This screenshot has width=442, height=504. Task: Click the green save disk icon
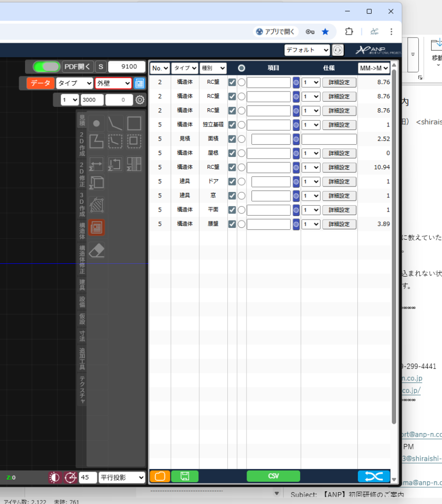pyautogui.click(x=185, y=476)
